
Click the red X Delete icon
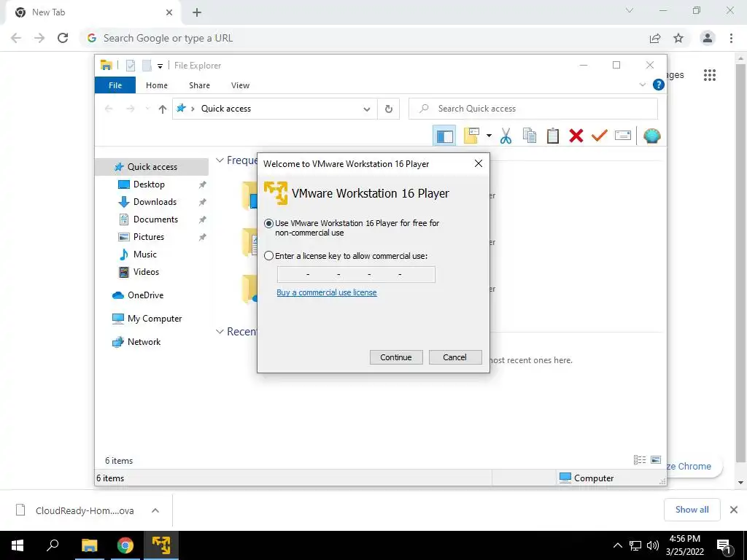(x=576, y=136)
